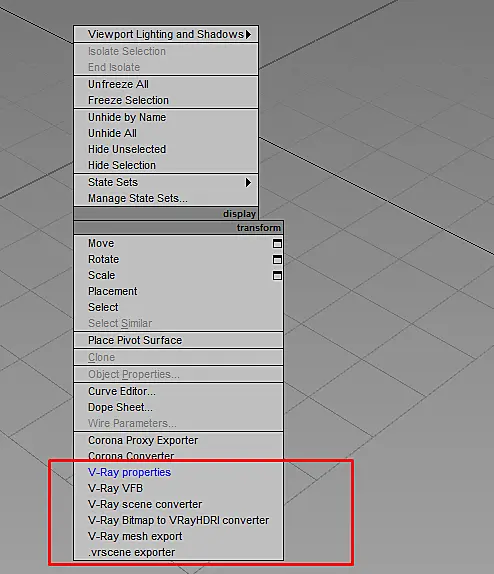Choose Place Pivot Surface

[178, 340]
